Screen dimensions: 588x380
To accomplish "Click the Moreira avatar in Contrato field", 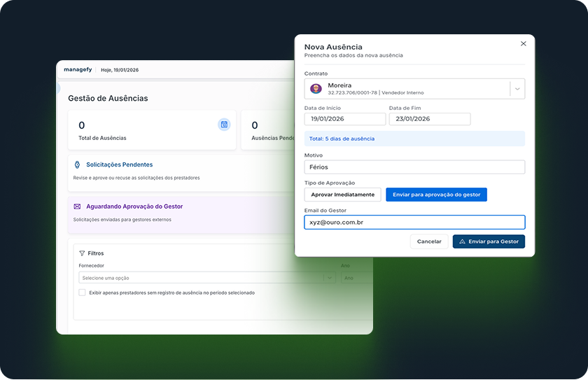I will [316, 89].
